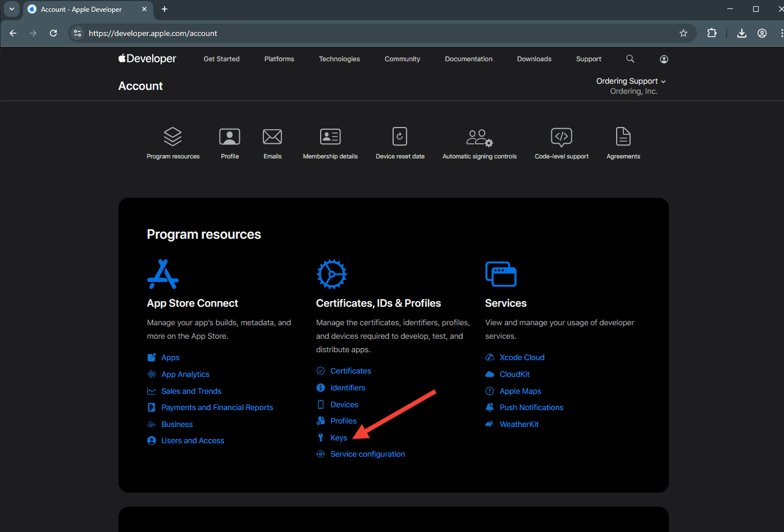Open the Apple Maps link
This screenshot has height=532, width=784.
[521, 391]
